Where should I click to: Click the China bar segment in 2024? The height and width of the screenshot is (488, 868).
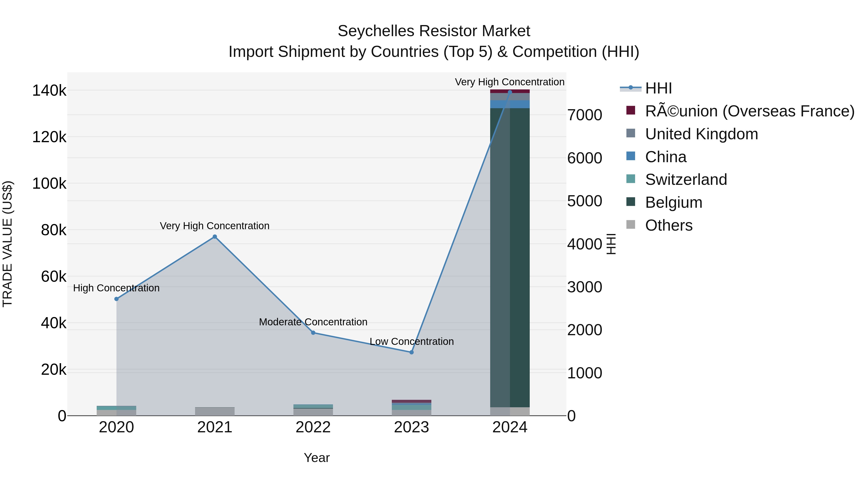[510, 104]
